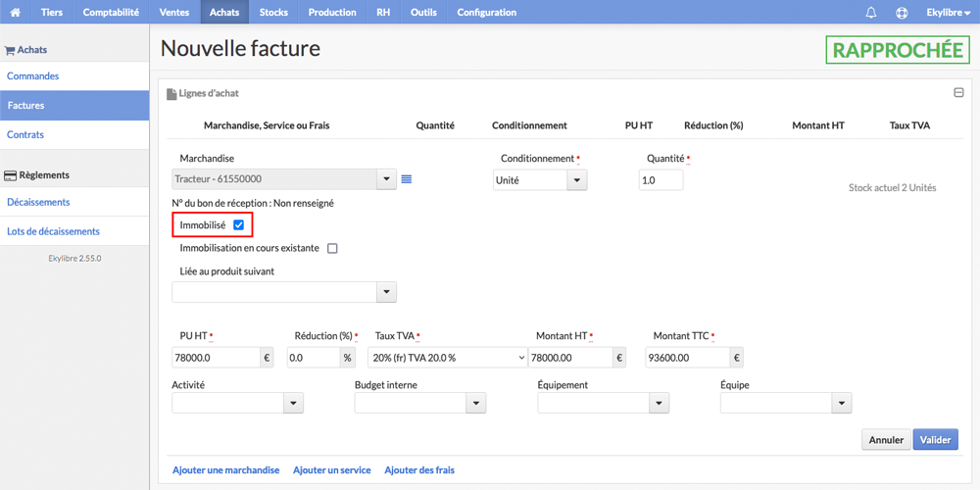Open list icon next to Tracteur field
980x490 pixels.
[x=407, y=179]
